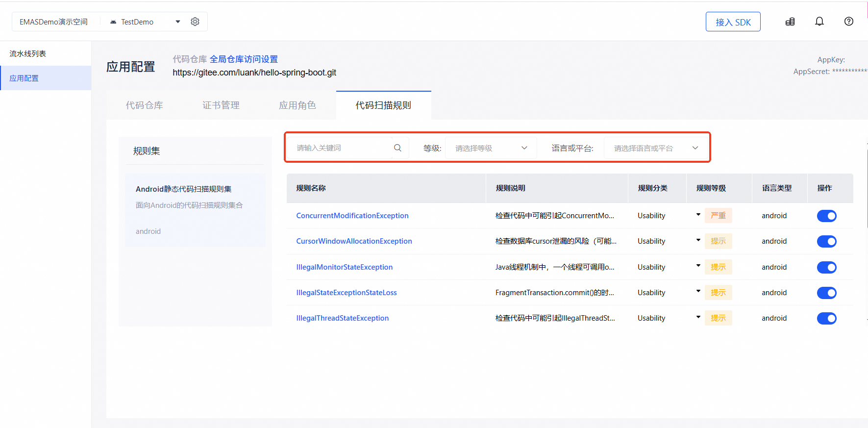Viewport: 868px width, 428px height.
Task: Open level dropdown for IllegalStateExceptionStateLoss row
Action: (x=698, y=291)
